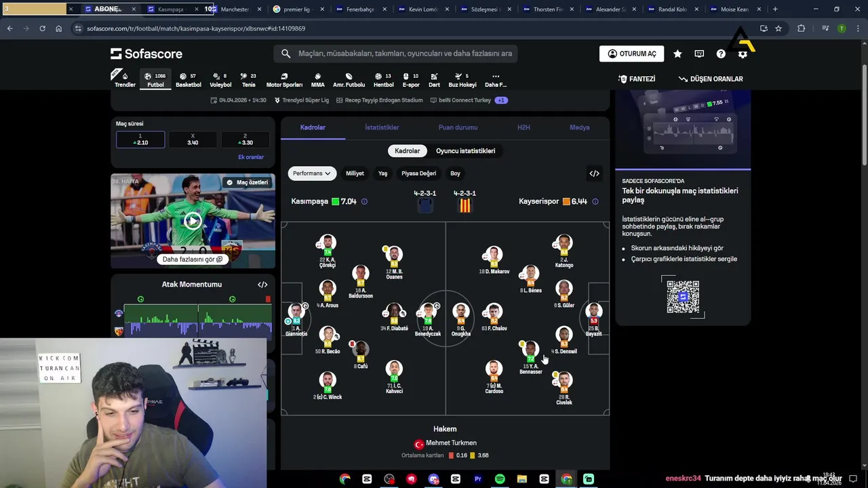This screenshot has width=868, height=488.
Task: Open the Trendler sports category
Action: tap(125, 80)
